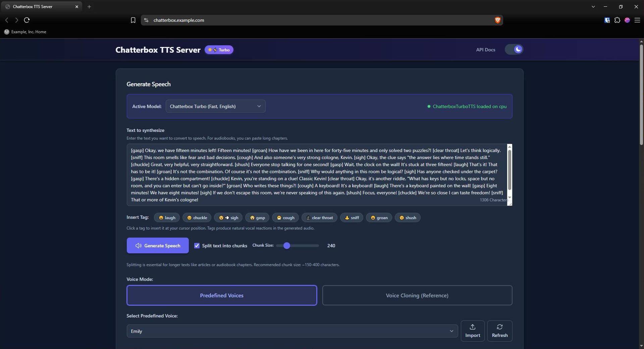Insert the cough tag

click(285, 218)
